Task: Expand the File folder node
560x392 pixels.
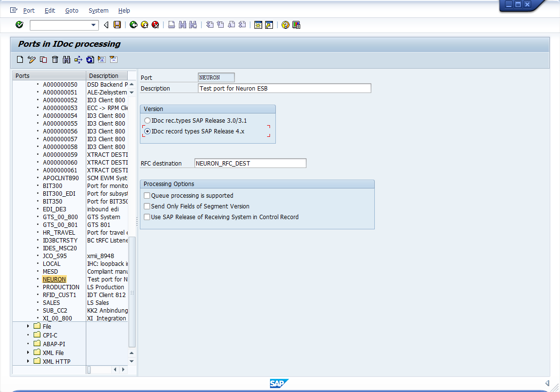Action: (x=28, y=326)
